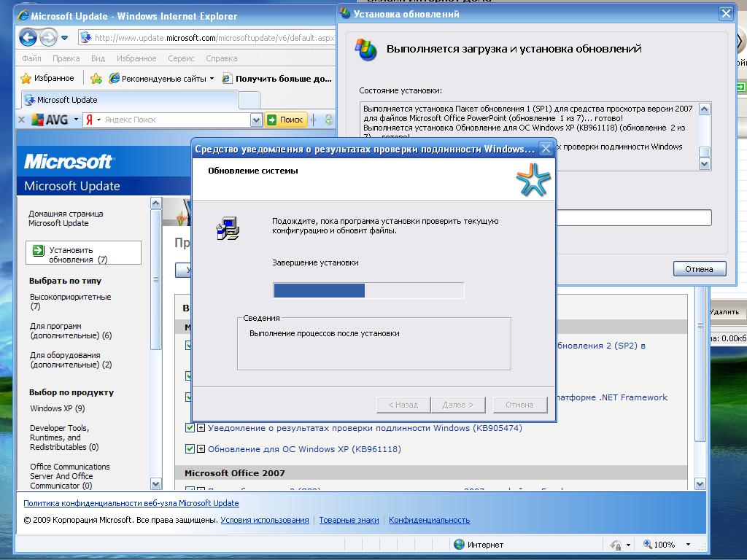Click the Add to Favorites Bar icon

tap(96, 78)
